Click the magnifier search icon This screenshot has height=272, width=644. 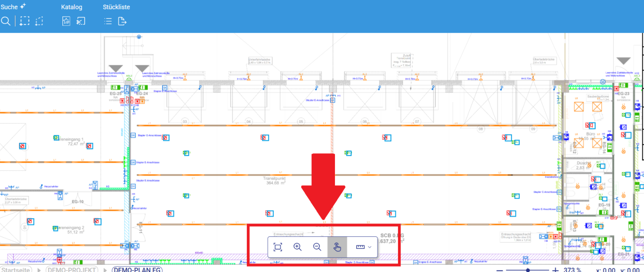(6, 21)
